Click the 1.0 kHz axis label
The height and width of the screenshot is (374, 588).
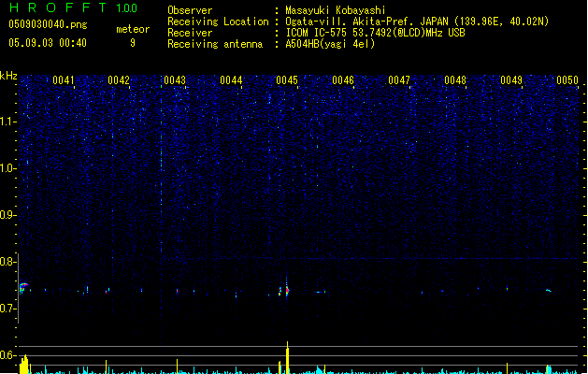(8, 168)
